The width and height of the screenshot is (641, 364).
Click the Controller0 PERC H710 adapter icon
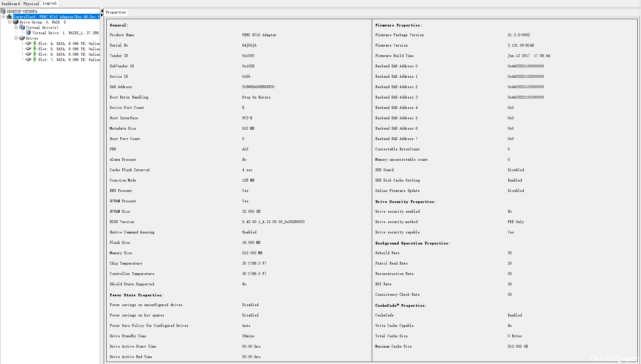point(9,17)
